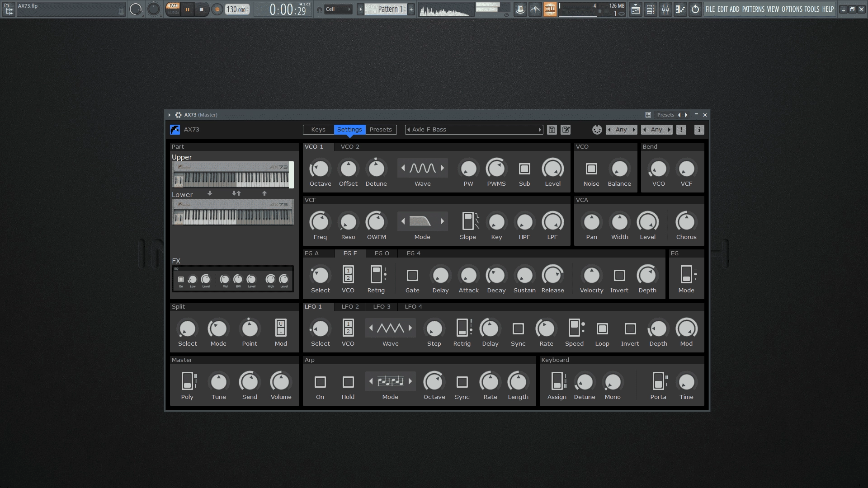Turn the Arp On checkbox on
The image size is (868, 488).
(320, 382)
